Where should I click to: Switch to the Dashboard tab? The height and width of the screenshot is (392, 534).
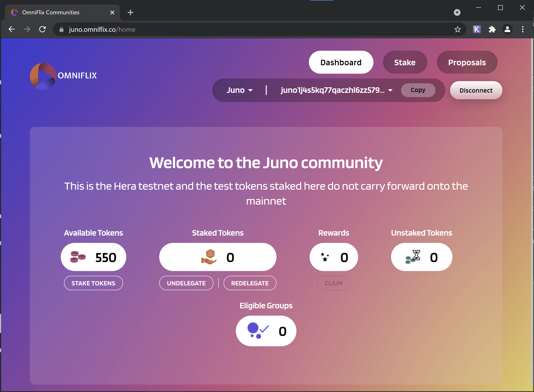pos(341,62)
